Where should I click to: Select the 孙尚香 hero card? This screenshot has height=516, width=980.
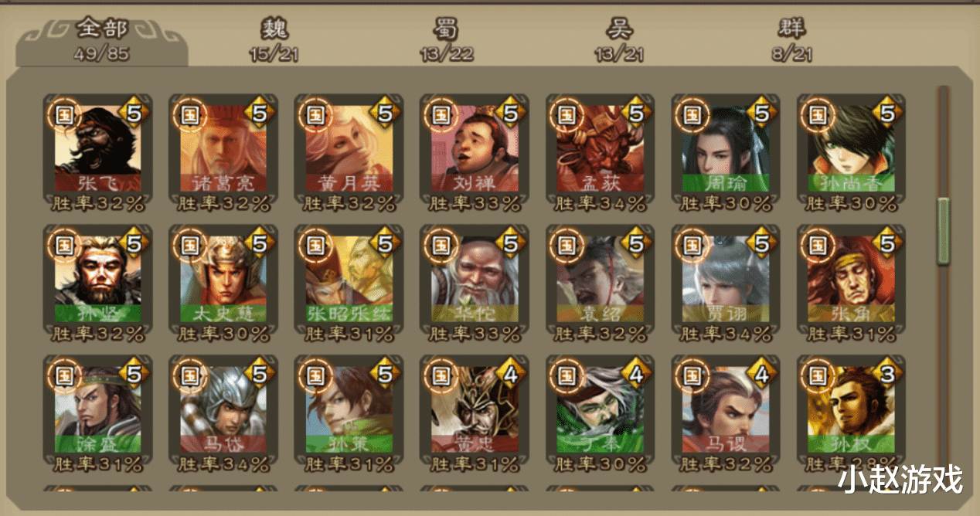pos(852,149)
